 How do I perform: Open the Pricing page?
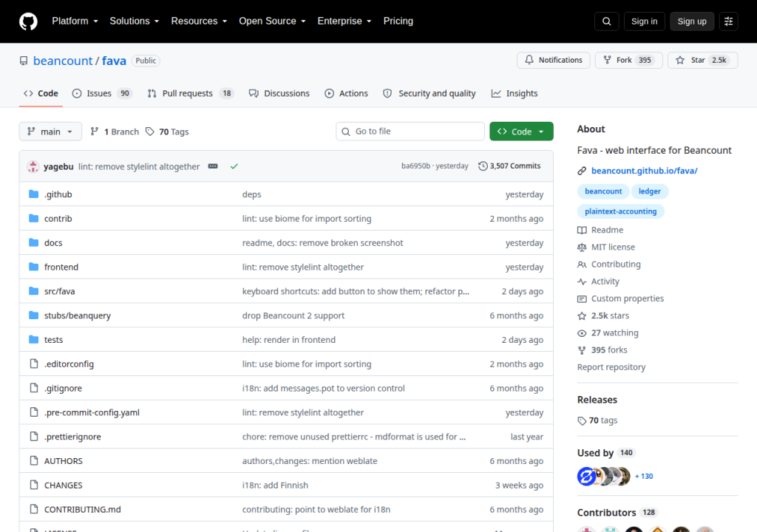coord(398,21)
